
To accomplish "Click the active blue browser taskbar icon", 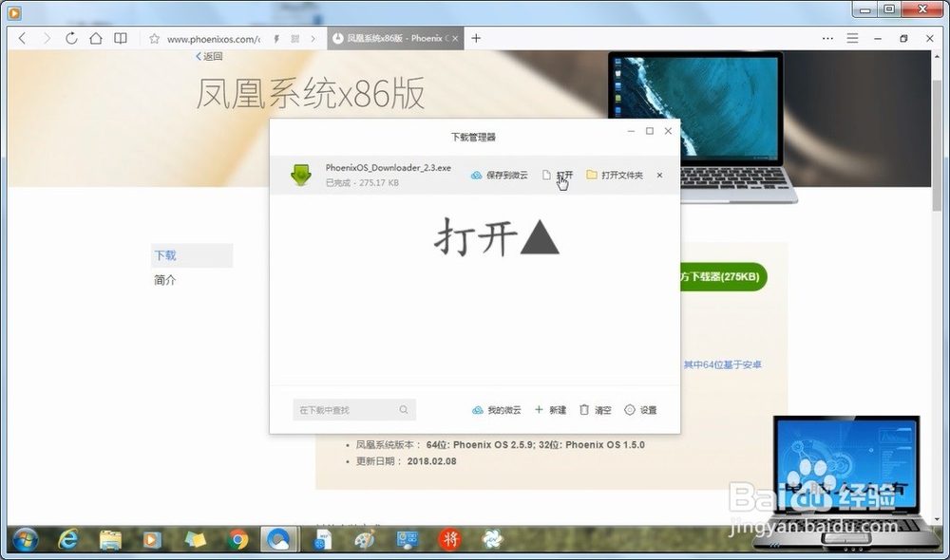I will coord(279,539).
